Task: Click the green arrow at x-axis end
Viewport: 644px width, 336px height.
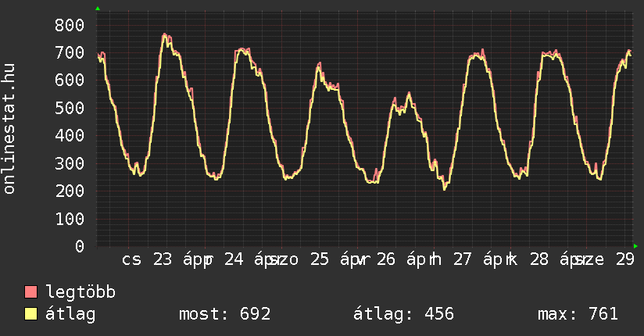Action: [x=635, y=246]
